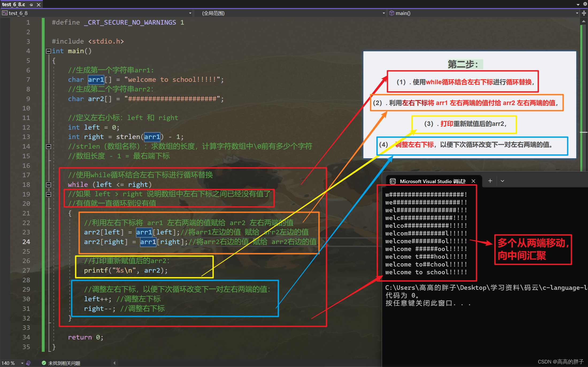Click the main() function cube icon

(392, 13)
